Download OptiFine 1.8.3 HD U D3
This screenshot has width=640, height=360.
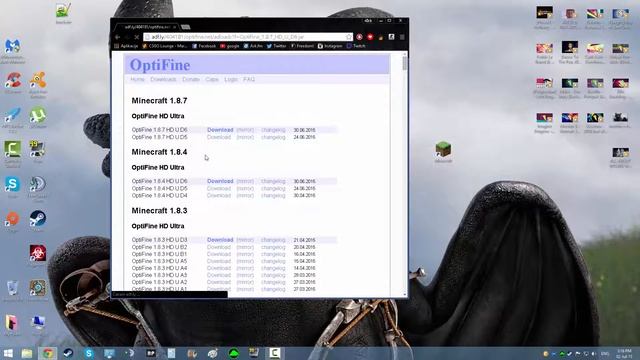click(x=220, y=240)
